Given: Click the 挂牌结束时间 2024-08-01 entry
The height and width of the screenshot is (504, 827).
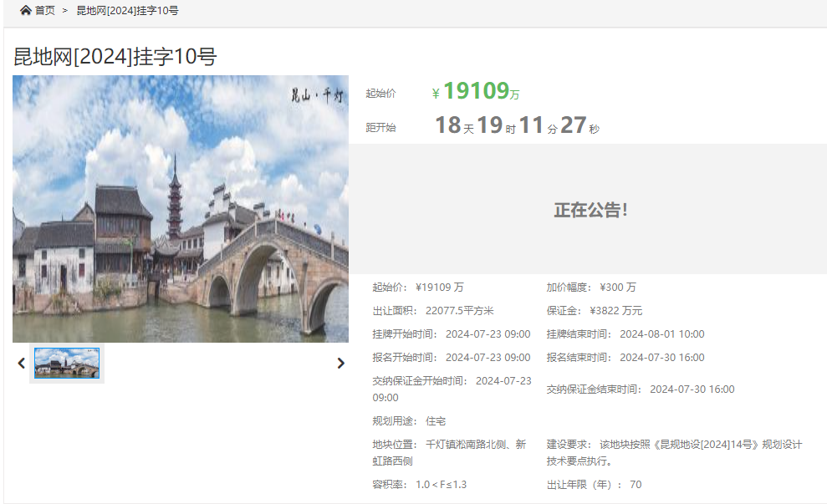Looking at the screenshot, I should pos(625,333).
